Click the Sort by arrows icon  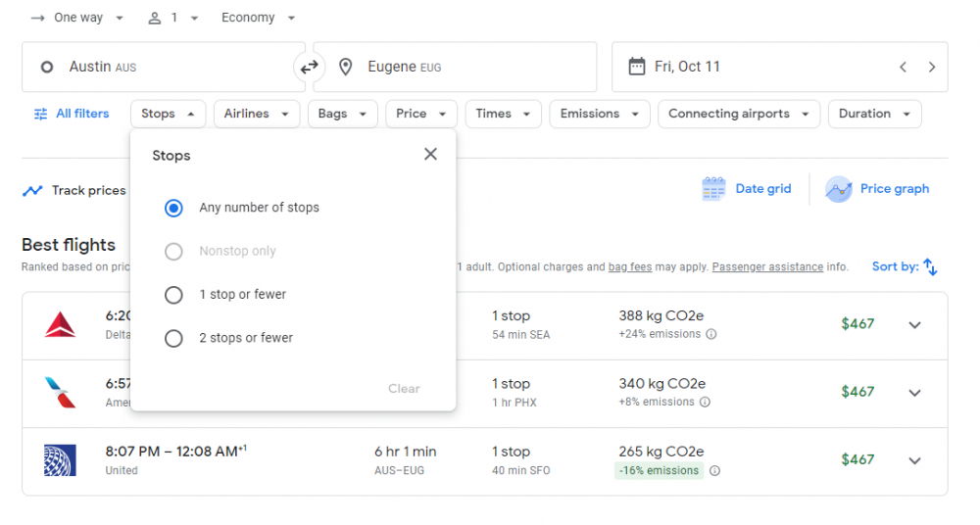(930, 266)
